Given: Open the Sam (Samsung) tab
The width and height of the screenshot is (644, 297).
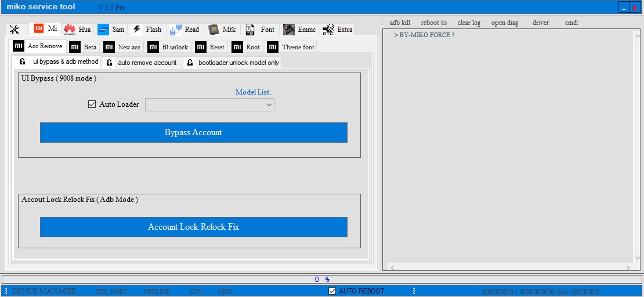Looking at the screenshot, I should coord(111,30).
